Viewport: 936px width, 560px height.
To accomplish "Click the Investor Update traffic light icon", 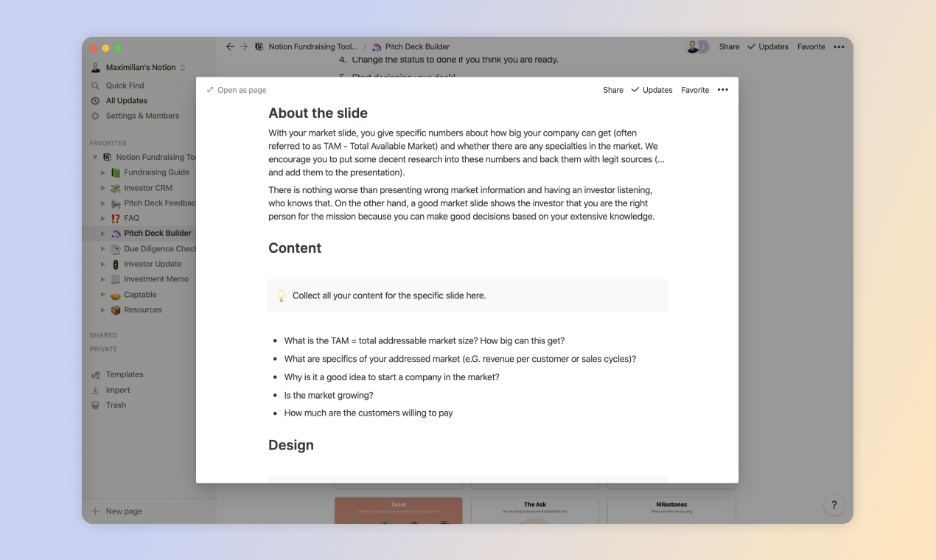I will click(x=116, y=264).
